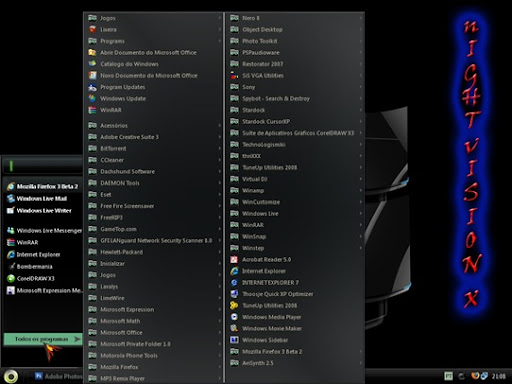Open Free Fire Screensaver folder
The width and height of the screenshot is (512, 384).
click(x=154, y=206)
